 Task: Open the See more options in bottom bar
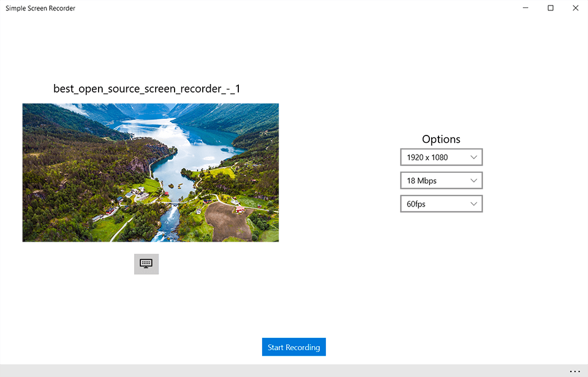coord(575,370)
